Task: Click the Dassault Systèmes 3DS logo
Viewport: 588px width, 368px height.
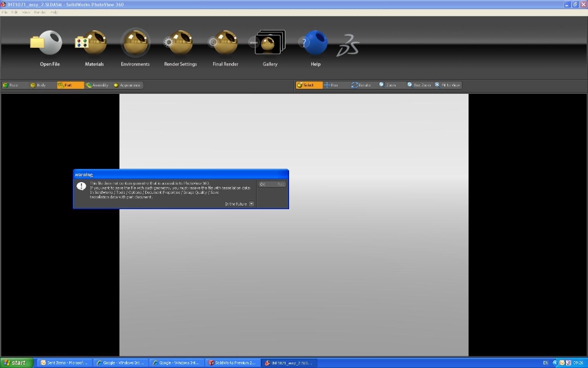Action: click(348, 45)
